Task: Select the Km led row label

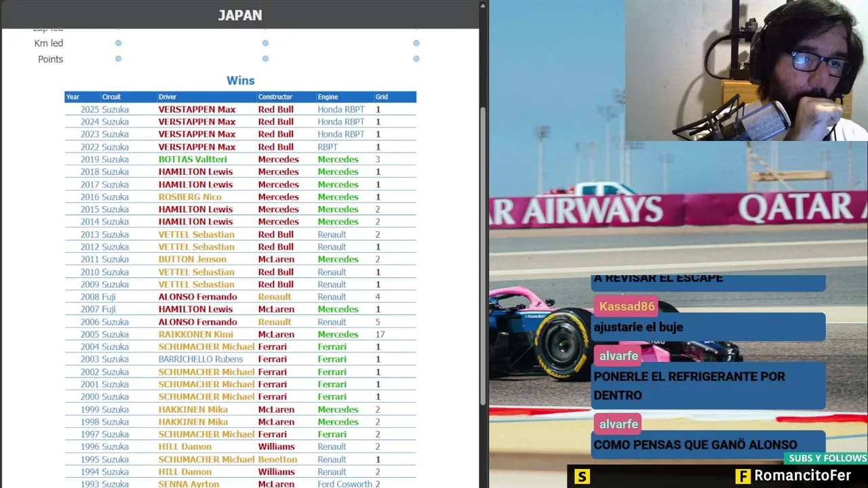Action: [x=49, y=43]
